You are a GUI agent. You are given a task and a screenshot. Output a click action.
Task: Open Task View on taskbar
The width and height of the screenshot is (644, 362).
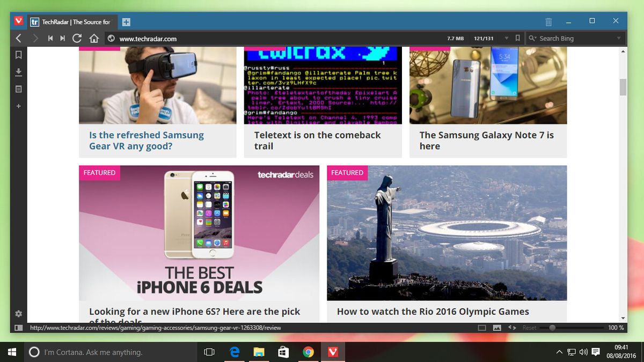[209, 352]
